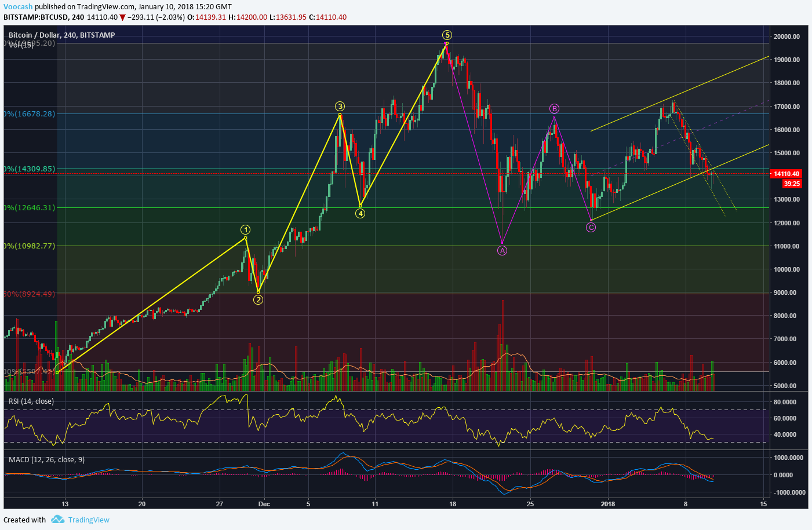Screen dimensions: 812x530
Task: Click the −293.11 (−2.03%) change text
Action: (x=156, y=17)
